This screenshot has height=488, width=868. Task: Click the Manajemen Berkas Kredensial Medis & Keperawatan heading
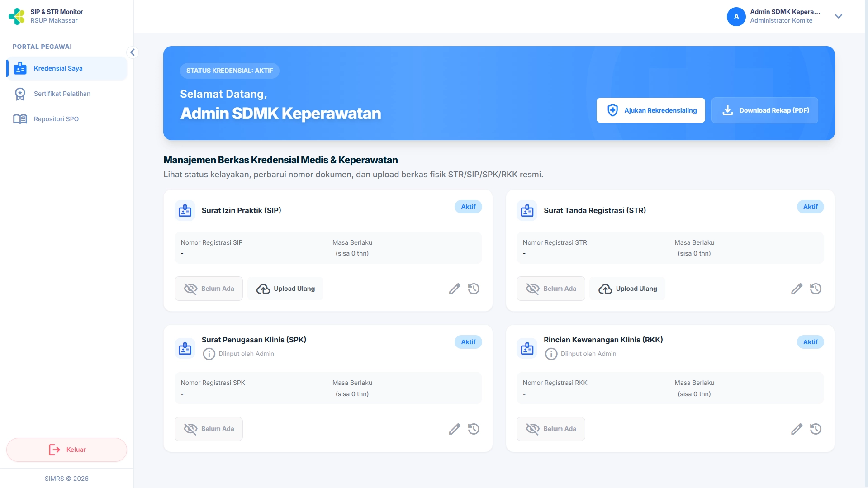click(280, 160)
